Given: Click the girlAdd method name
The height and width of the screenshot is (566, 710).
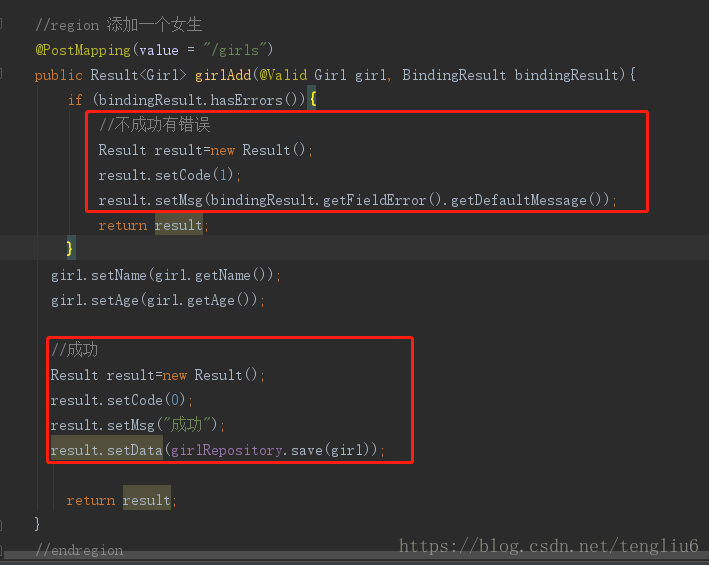Looking at the screenshot, I should tap(223, 75).
